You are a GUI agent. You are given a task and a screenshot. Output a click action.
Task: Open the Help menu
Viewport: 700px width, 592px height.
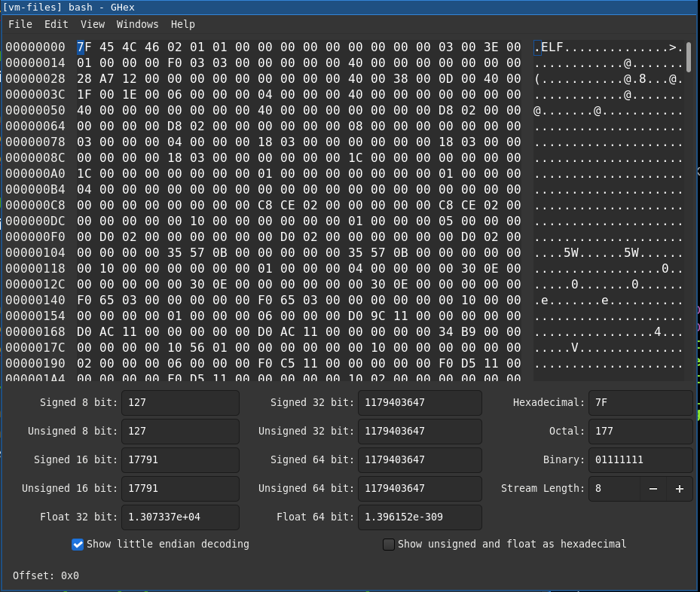182,24
